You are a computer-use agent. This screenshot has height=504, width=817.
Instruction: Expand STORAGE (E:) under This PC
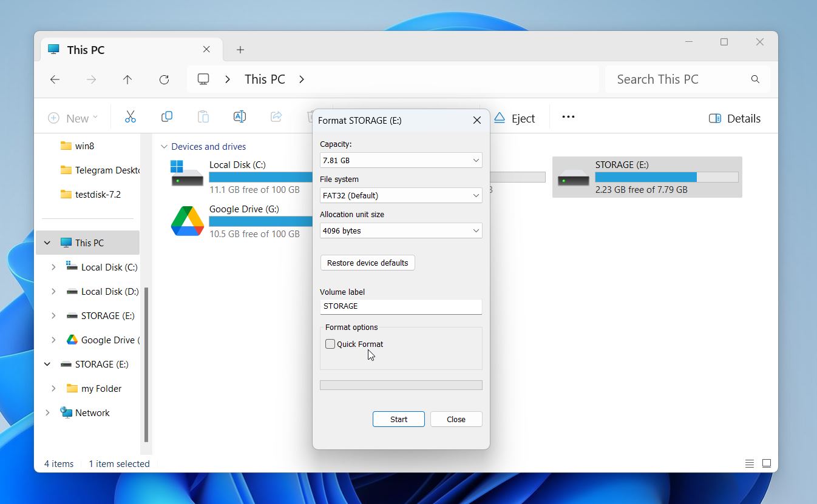tap(53, 315)
